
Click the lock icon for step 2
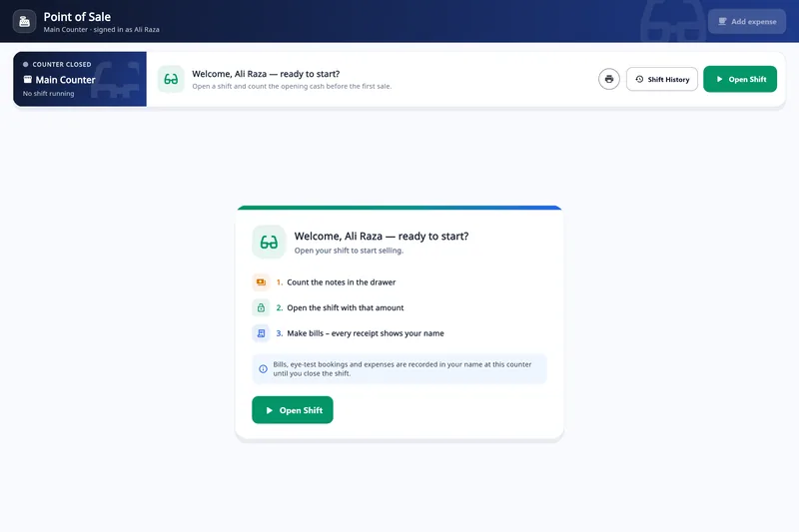pos(261,307)
